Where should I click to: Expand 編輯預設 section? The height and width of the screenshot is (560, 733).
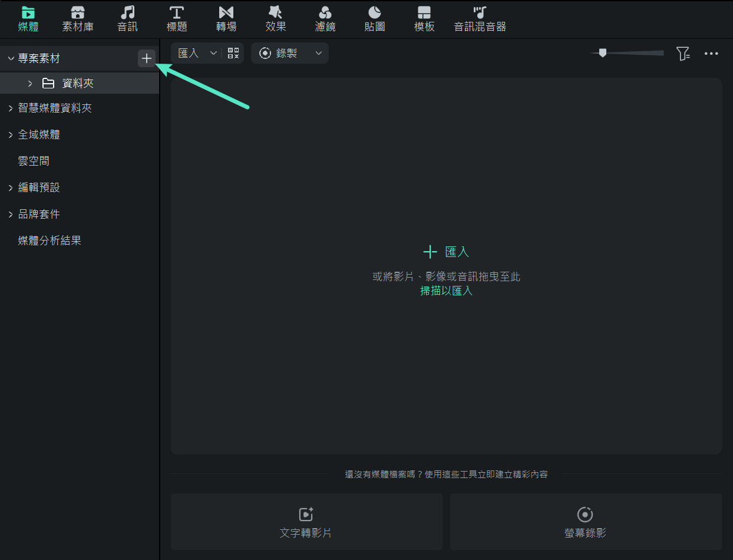pyautogui.click(x=11, y=187)
